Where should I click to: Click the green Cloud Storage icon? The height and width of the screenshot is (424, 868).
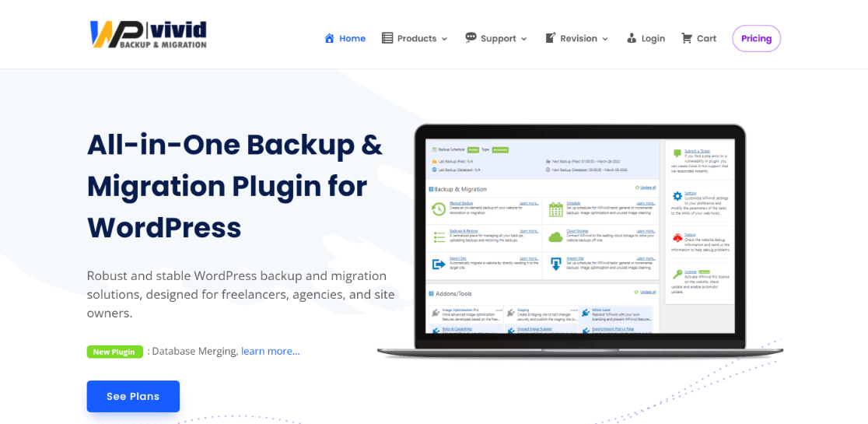click(555, 237)
